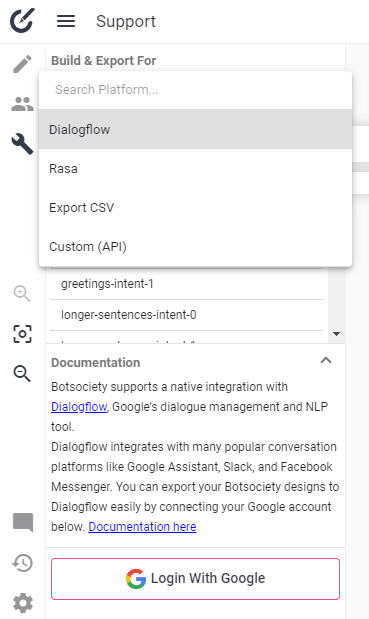
Task: Open the version history clock icon
Action: pos(22,563)
